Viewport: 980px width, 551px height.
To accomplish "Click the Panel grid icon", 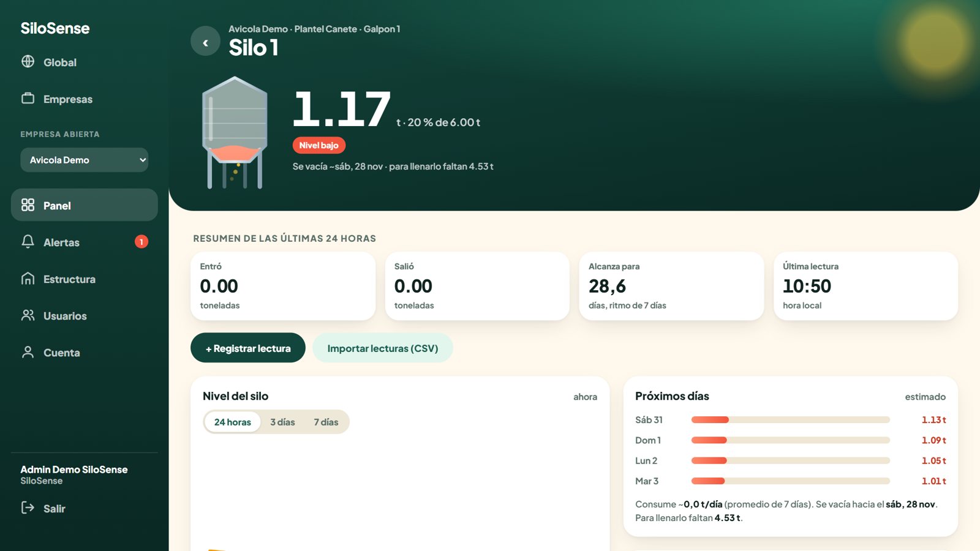I will pyautogui.click(x=28, y=205).
